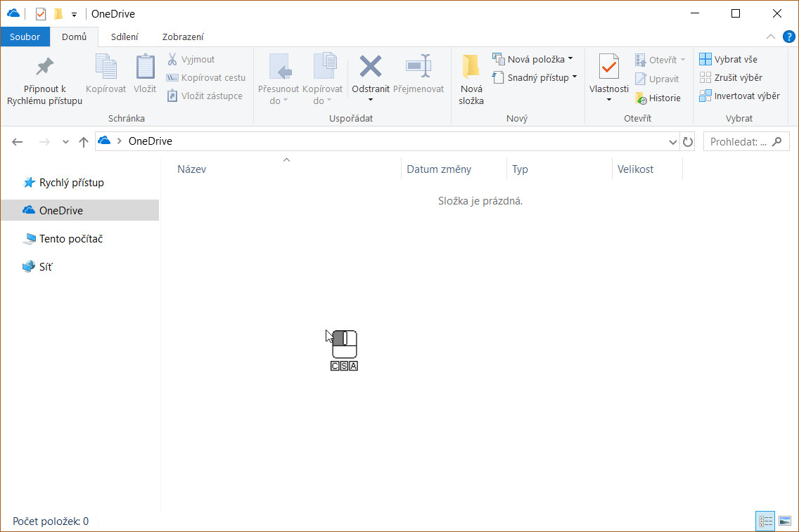Image resolution: width=799 pixels, height=532 pixels.
Task: Switch to the Zobrazení tab
Action: tap(183, 37)
